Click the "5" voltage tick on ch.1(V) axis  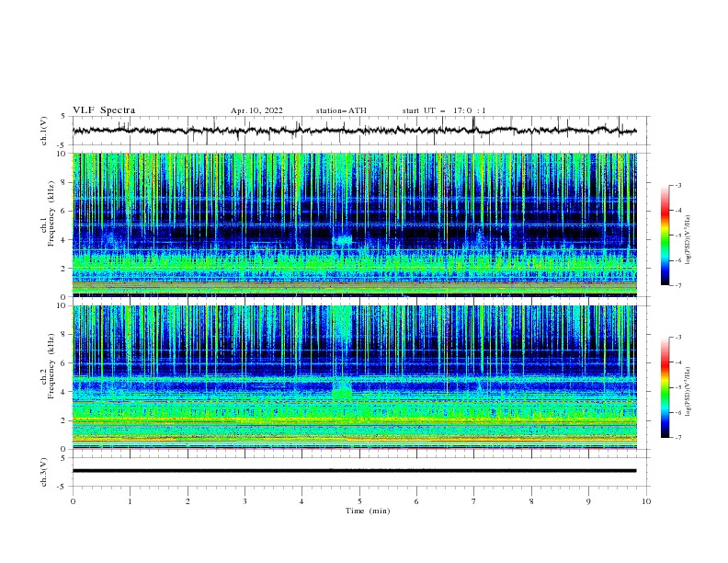point(64,116)
